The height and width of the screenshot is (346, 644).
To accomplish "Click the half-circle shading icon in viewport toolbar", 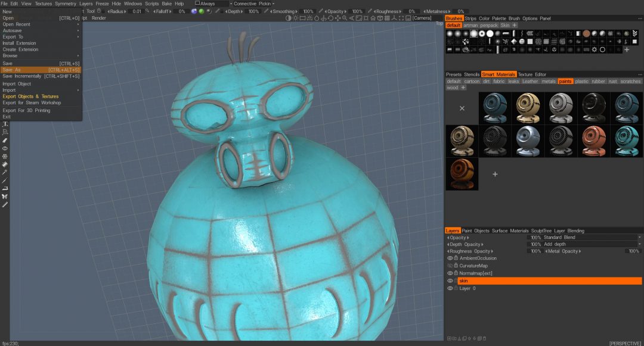I will 289,18.
